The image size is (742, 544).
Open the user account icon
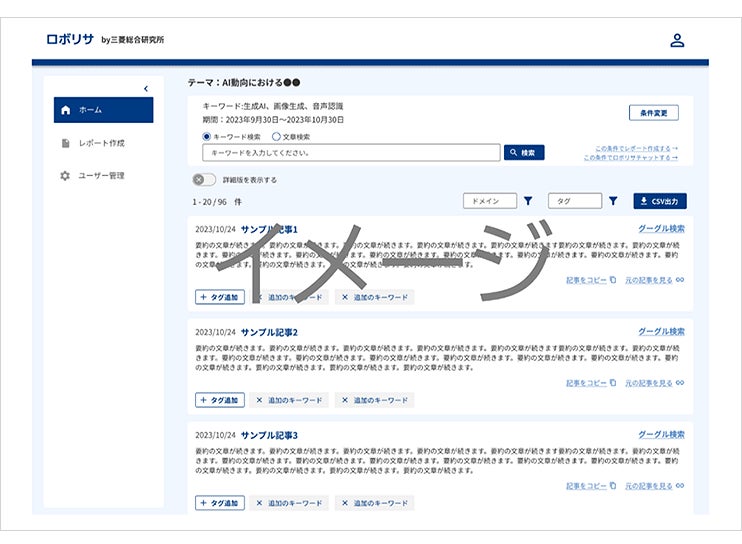tap(677, 40)
